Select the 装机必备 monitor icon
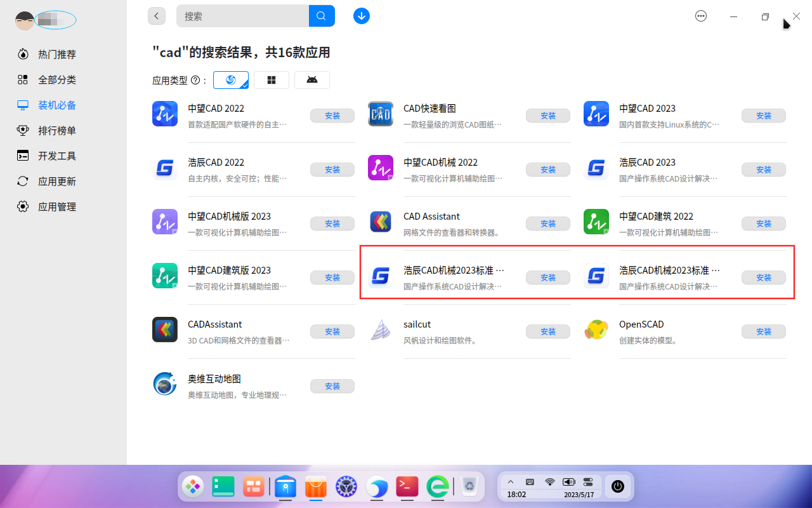Image resolution: width=812 pixels, height=508 pixels. coord(23,105)
